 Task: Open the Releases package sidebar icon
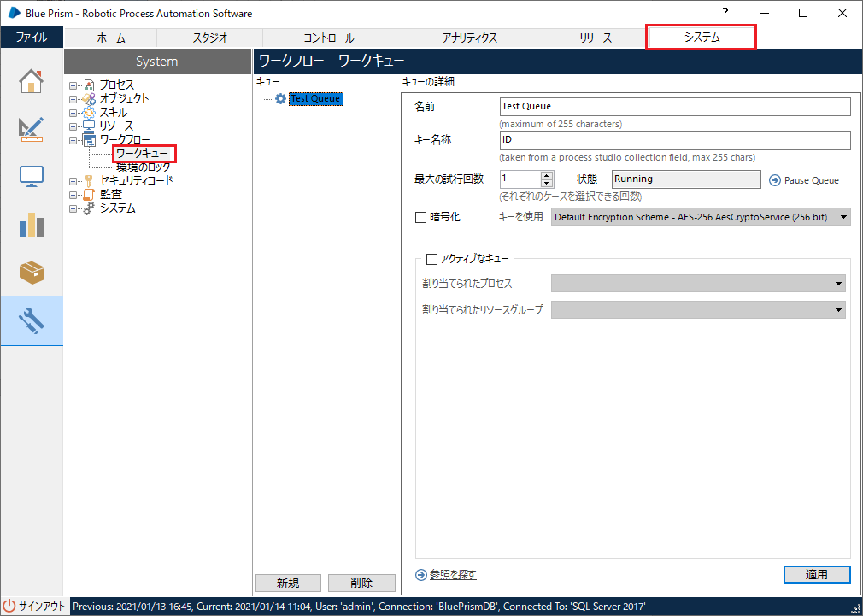click(32, 272)
